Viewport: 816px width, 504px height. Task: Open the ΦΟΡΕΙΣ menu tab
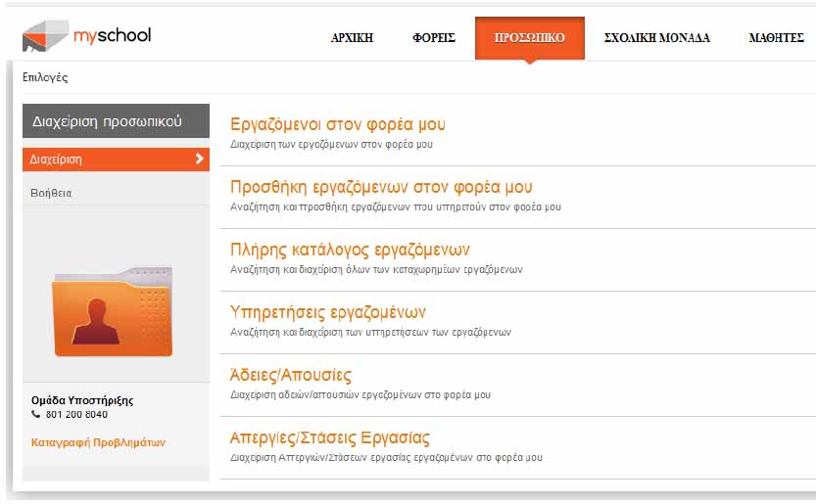pyautogui.click(x=434, y=39)
